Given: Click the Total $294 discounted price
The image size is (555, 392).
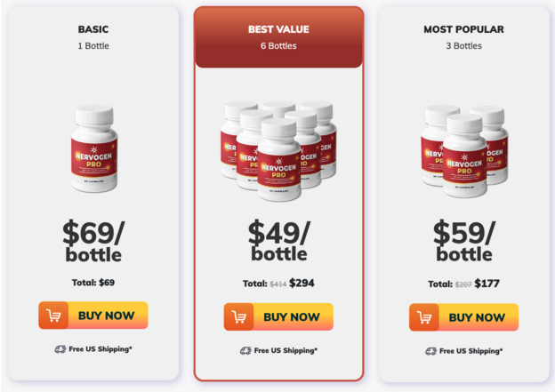Looking at the screenshot, I should click(302, 283).
